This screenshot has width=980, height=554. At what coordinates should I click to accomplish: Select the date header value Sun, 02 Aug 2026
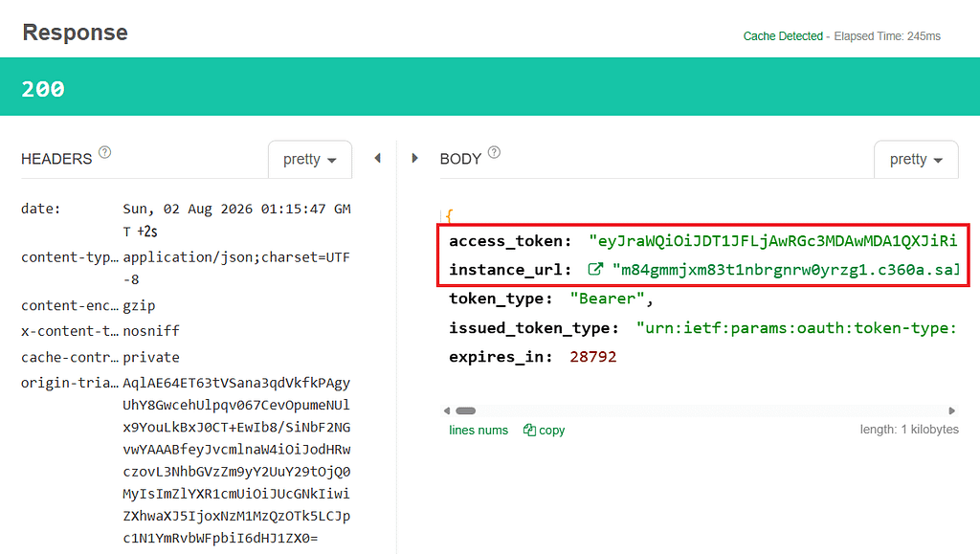tap(237, 220)
